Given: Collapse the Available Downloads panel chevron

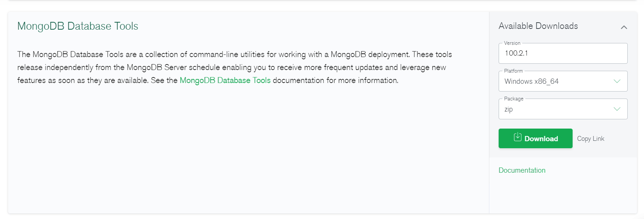Looking at the screenshot, I should click(x=624, y=27).
